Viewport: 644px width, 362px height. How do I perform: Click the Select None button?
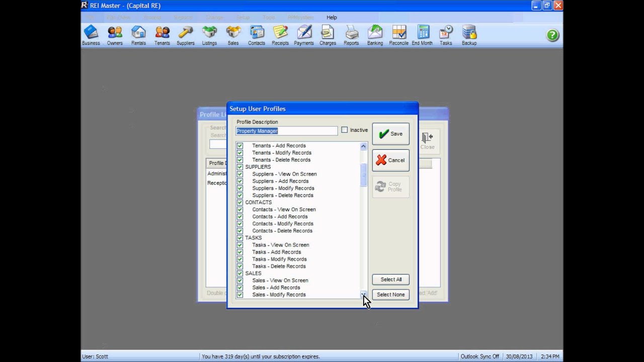(x=391, y=295)
